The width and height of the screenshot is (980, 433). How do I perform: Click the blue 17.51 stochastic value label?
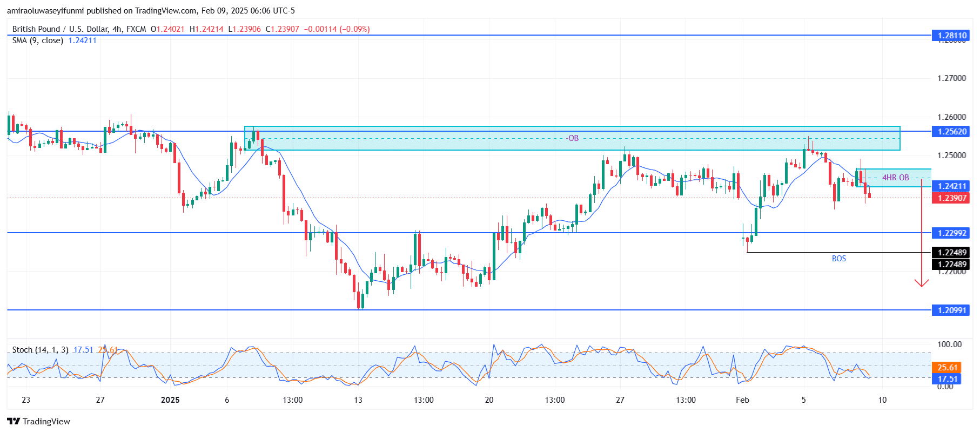pos(947,378)
